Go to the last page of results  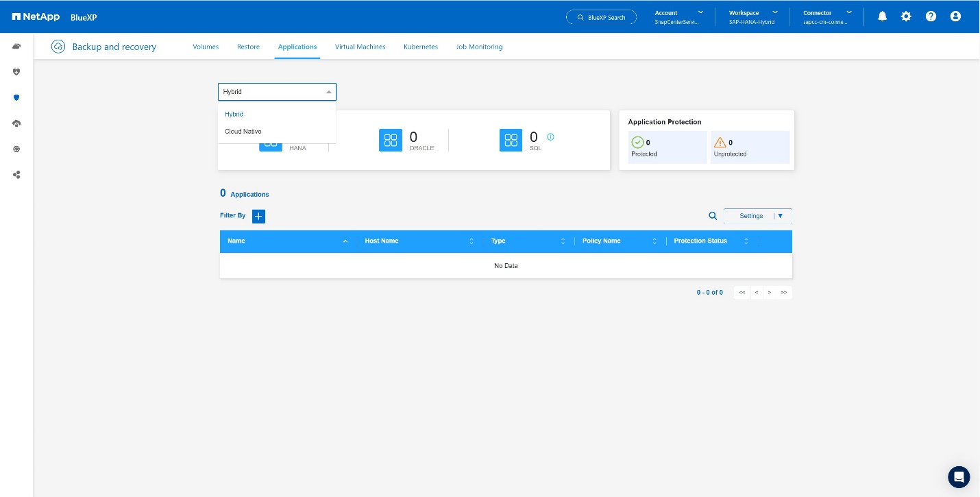[784, 292]
